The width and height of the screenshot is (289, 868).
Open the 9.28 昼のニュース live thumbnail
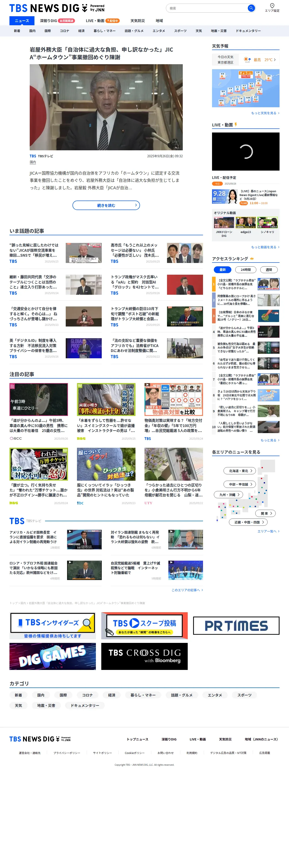point(224,196)
